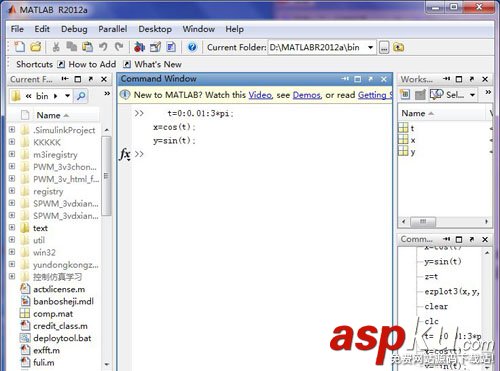The image size is (500, 371).
Task: Go up one folder level icon
Action: tap(398, 47)
